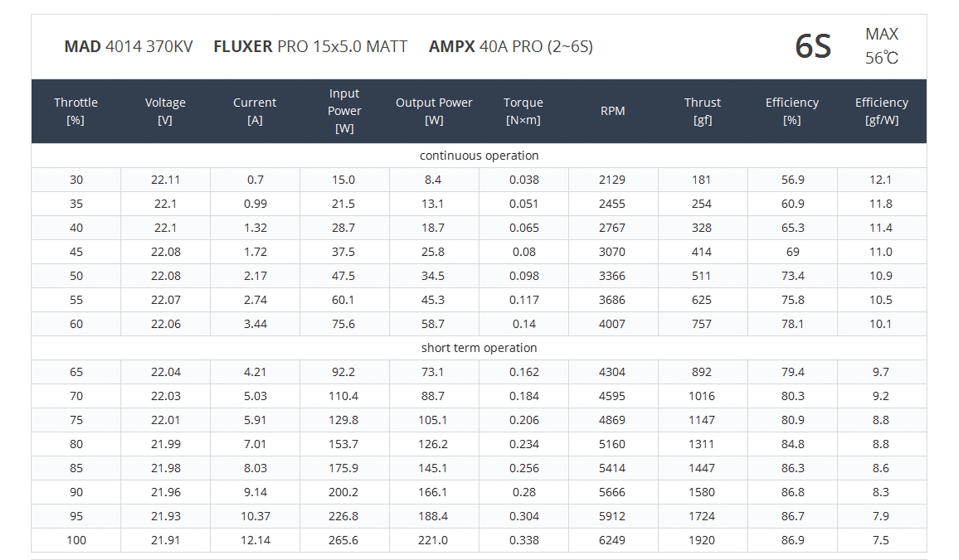This screenshot has height=560, width=959.
Task: Click efficiency gf/W value 9.2
Action: (x=881, y=396)
